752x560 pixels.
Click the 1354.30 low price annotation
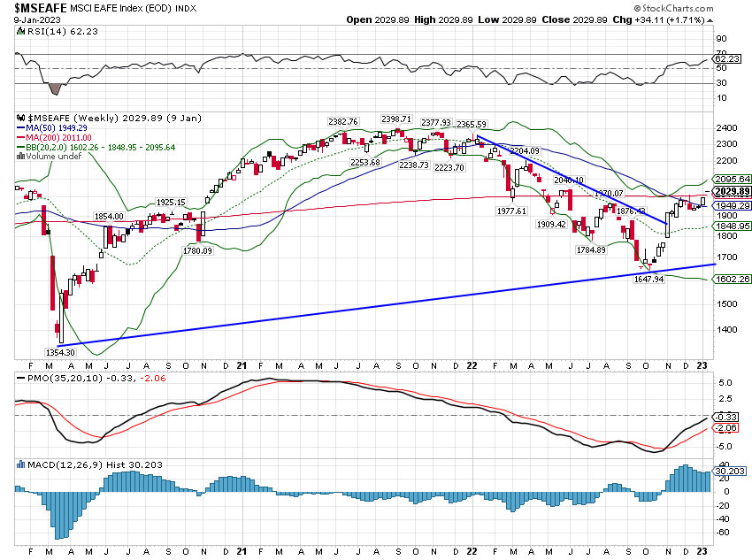click(x=60, y=352)
